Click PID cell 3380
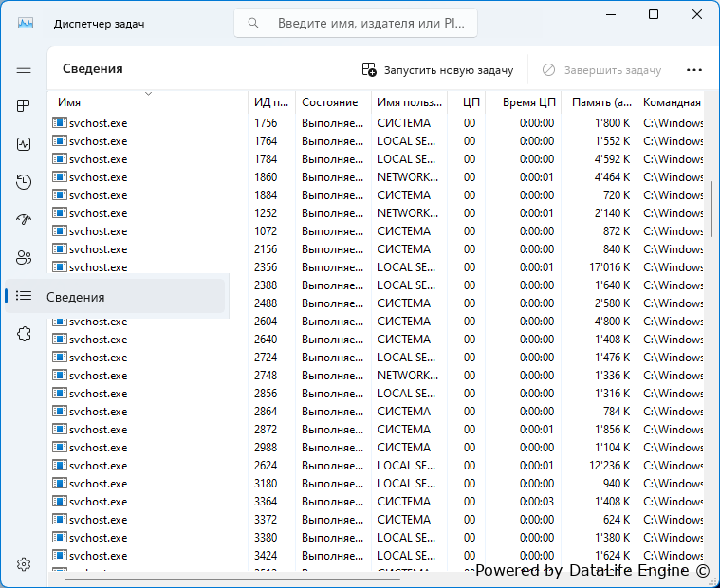 [266, 538]
